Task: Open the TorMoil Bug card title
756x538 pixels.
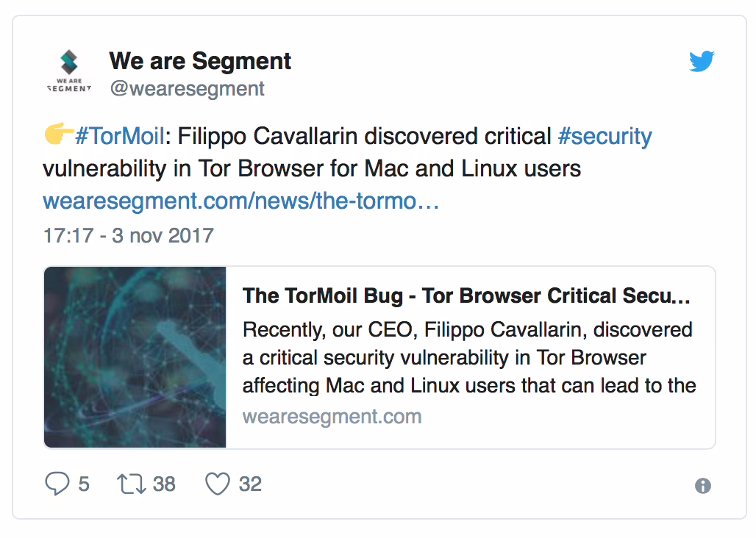Action: click(466, 295)
